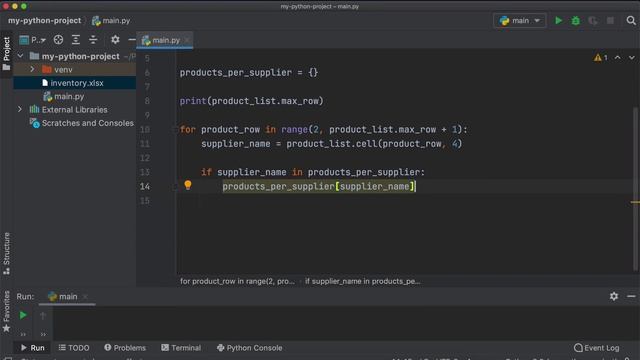Run the main configuration from the toolbar
The width and height of the screenshot is (640, 360).
[x=558, y=20]
